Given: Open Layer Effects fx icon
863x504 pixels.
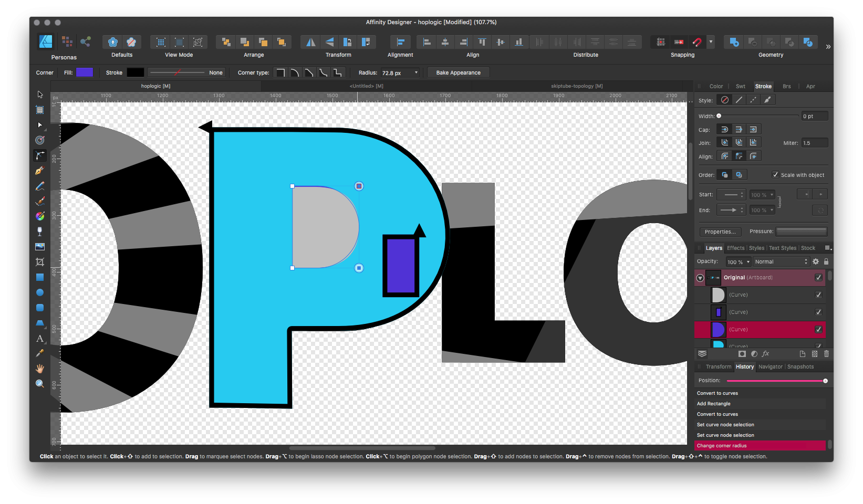Looking at the screenshot, I should (765, 354).
